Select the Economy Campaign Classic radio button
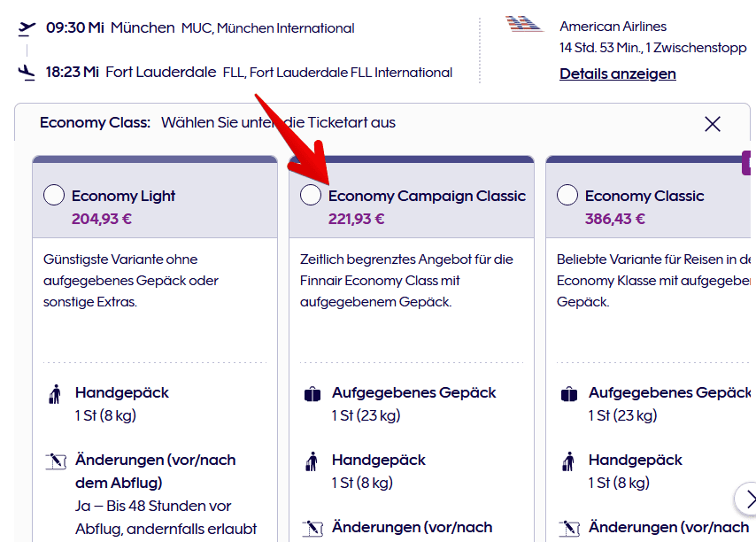The width and height of the screenshot is (756, 542). coord(310,196)
